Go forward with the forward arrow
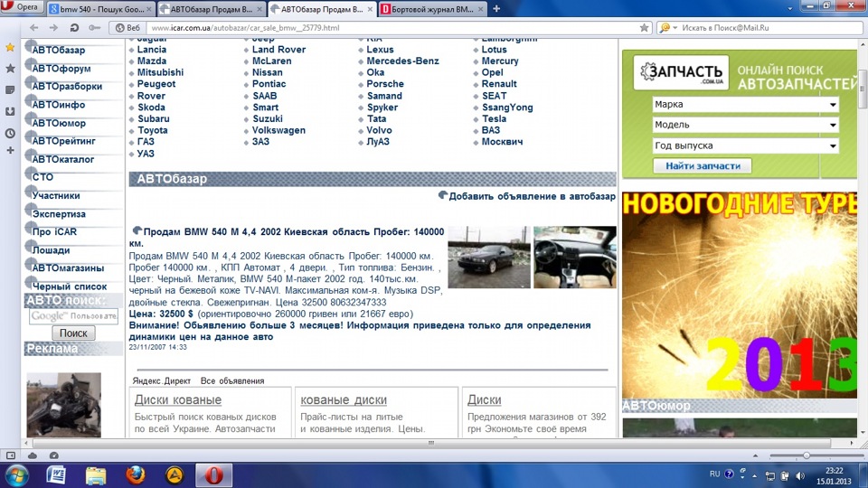This screenshot has height=488, width=868. (x=53, y=28)
